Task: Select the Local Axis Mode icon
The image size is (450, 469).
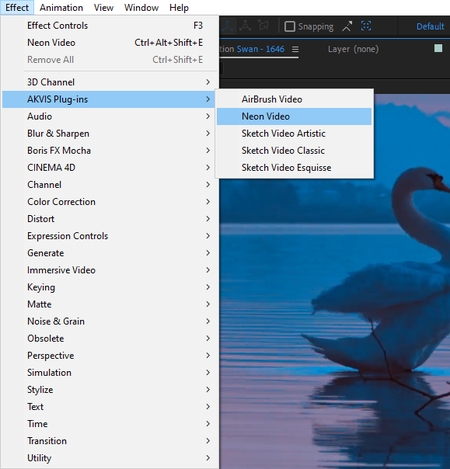Action: point(227,26)
